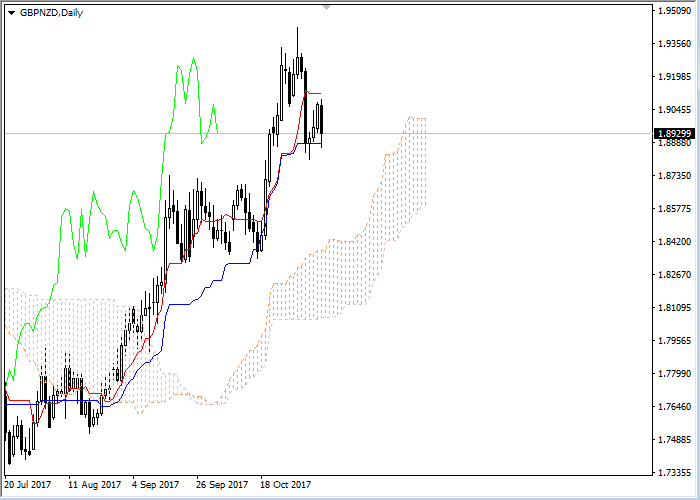
Task: Click the 4 Sep 2017 date label
Action: (156, 484)
